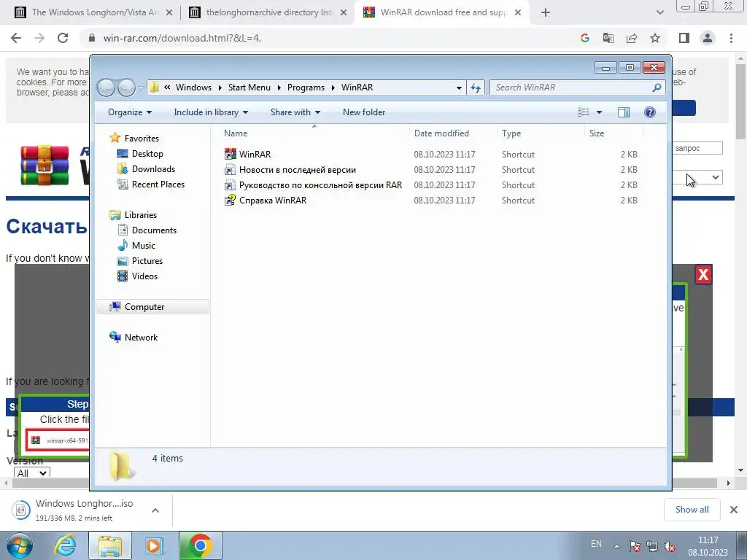This screenshot has height=560, width=747.
Task: Select the Руководство по консольной версии RAR shortcut icon
Action: 230,184
